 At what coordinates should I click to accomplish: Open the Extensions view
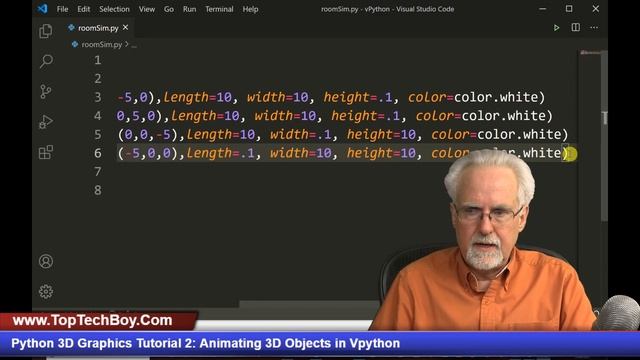coord(46,152)
